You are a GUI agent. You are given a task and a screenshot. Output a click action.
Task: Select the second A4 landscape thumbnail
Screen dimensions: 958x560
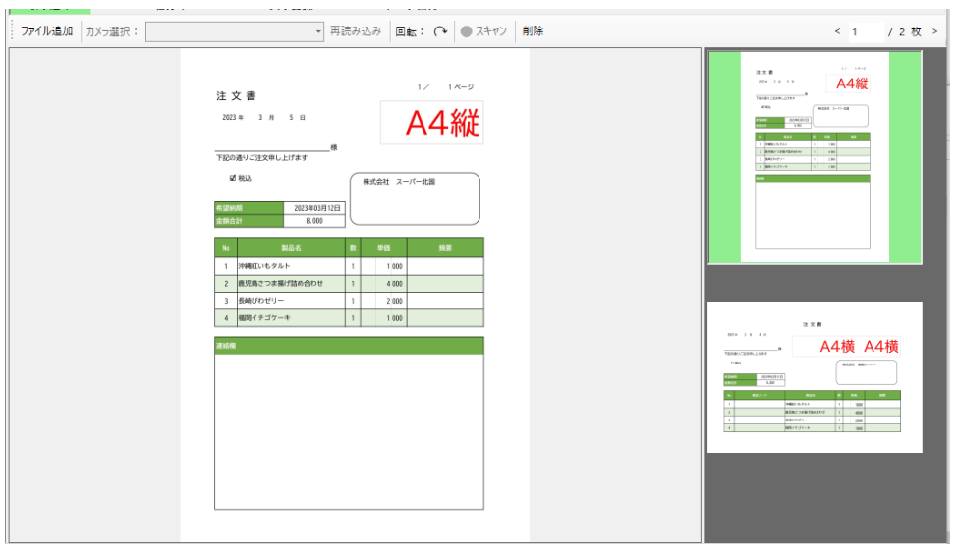[x=815, y=377]
